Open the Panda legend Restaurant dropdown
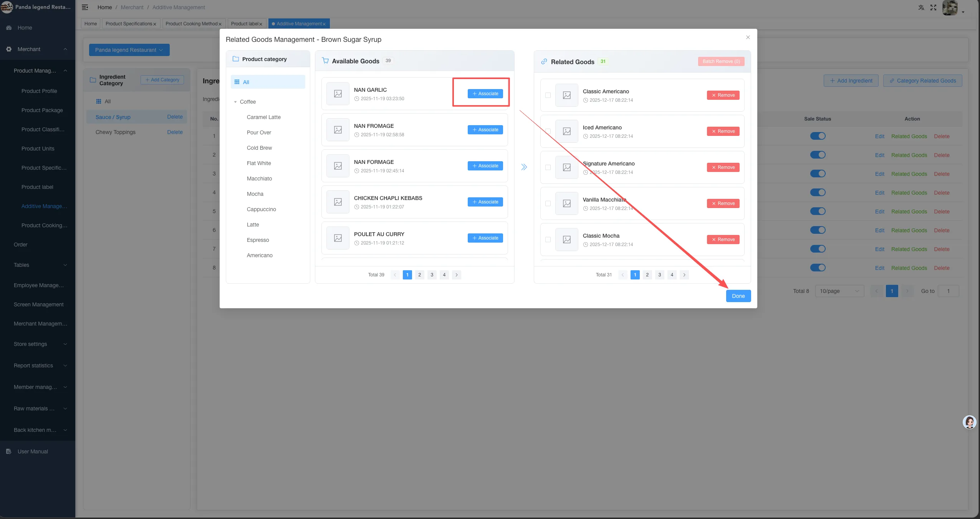Viewport: 980px width, 519px height. [x=129, y=50]
